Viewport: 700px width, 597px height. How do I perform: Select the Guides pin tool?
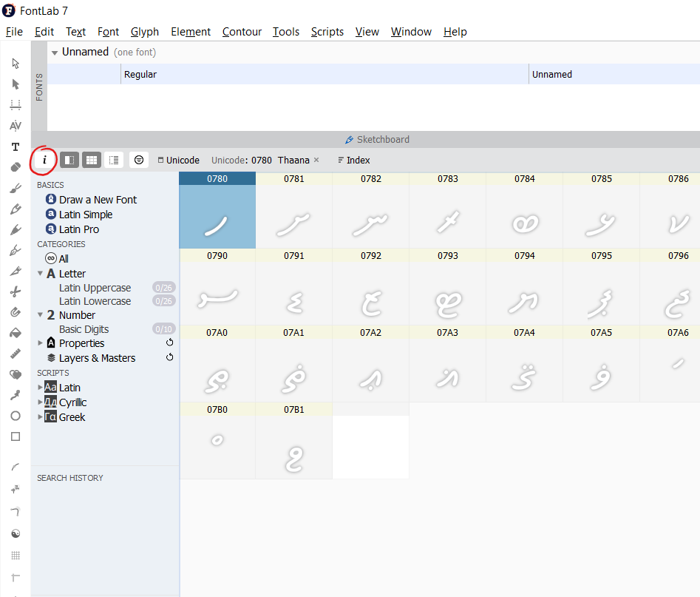16,395
